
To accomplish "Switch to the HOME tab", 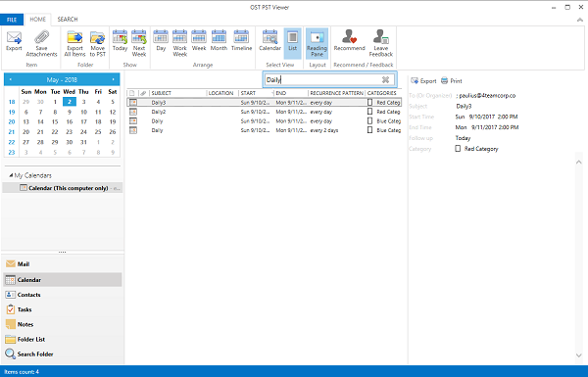I will point(38,20).
